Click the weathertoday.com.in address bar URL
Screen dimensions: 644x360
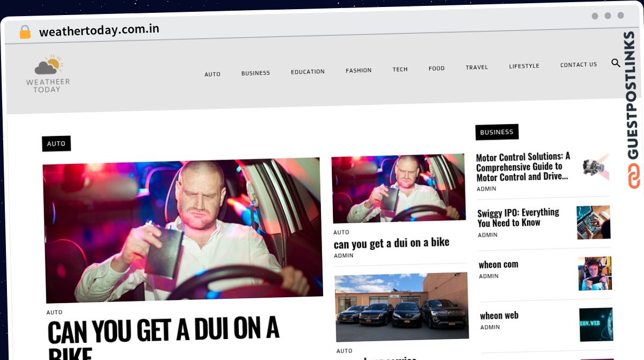click(x=99, y=30)
